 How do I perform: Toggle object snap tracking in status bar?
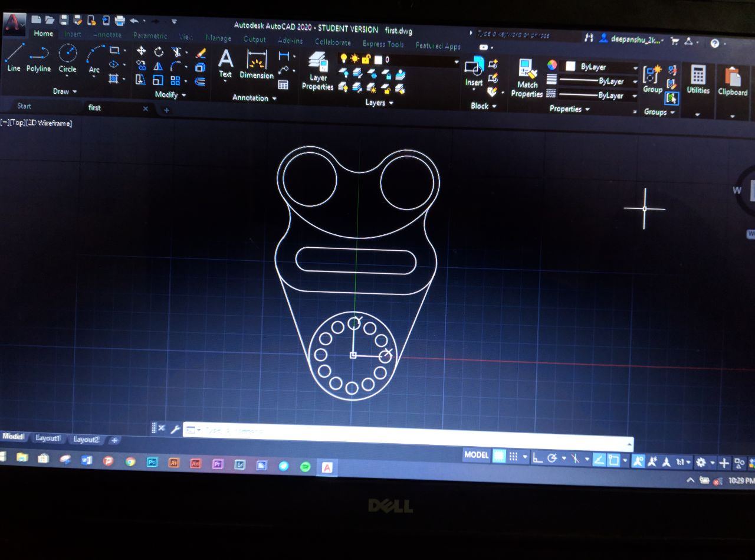[599, 459]
